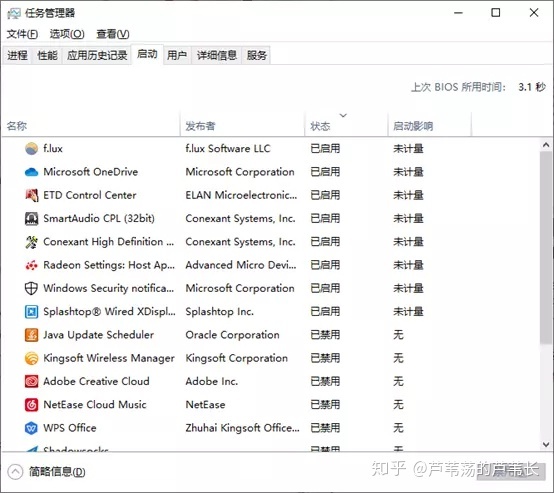This screenshot has width=554, height=493.
Task: Click the Java Update Scheduler icon
Action: click(31, 335)
